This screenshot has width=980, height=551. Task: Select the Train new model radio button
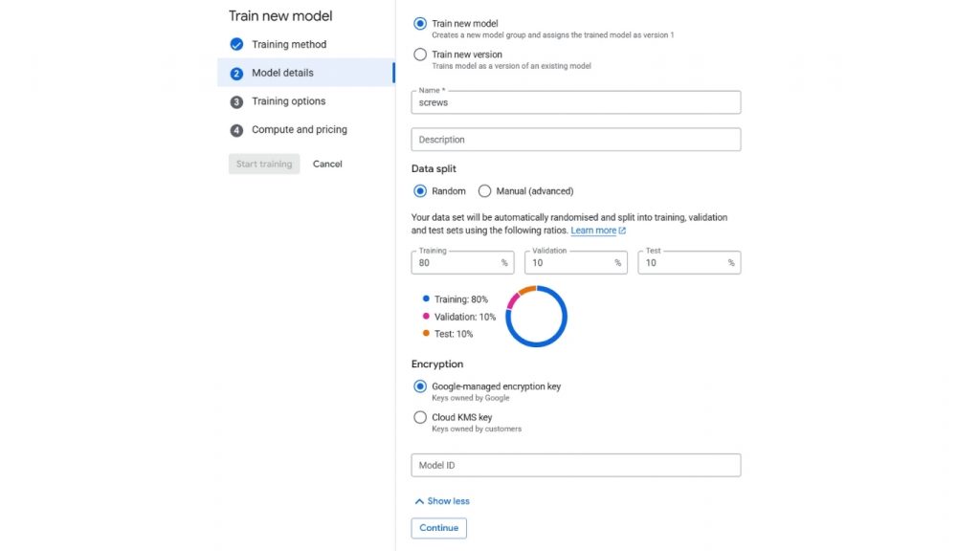pyautogui.click(x=420, y=24)
